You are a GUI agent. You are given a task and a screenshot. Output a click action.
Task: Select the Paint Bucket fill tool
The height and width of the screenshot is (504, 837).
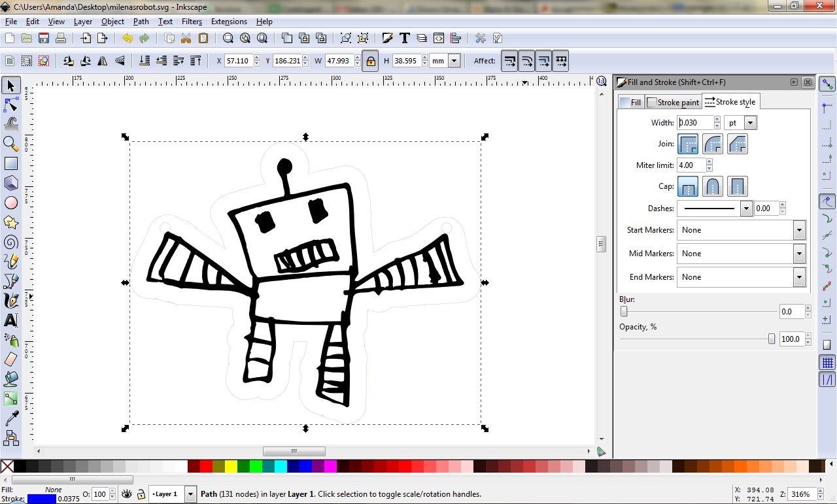[10, 379]
